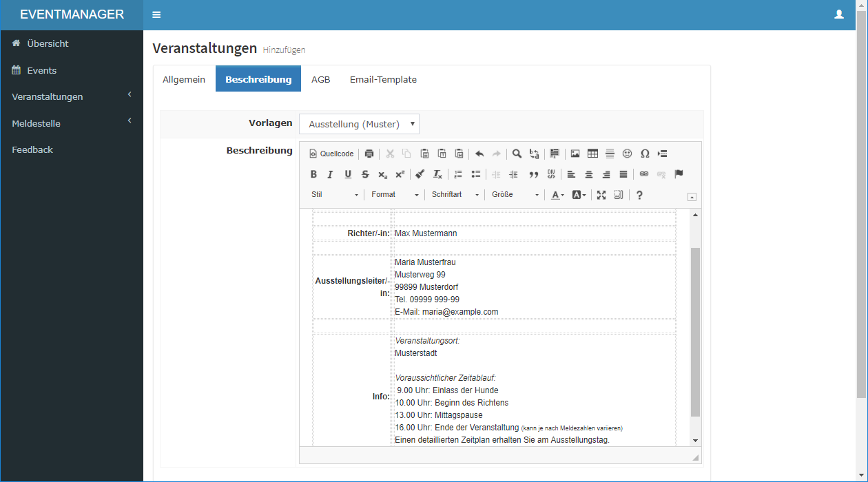868x482 pixels.
Task: Insert a table via the table icon
Action: coord(592,154)
